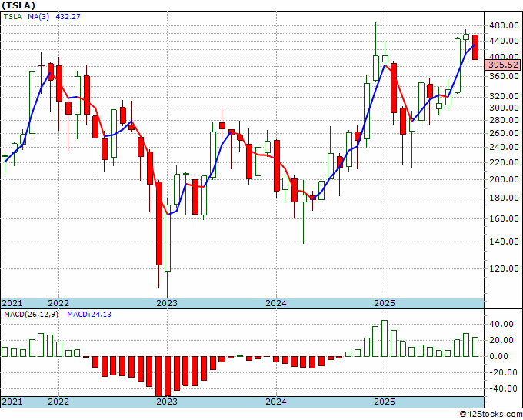Image resolution: width=523 pixels, height=420 pixels.
Task: Select the 2022 marker on MACD timeline
Action: pos(58,402)
